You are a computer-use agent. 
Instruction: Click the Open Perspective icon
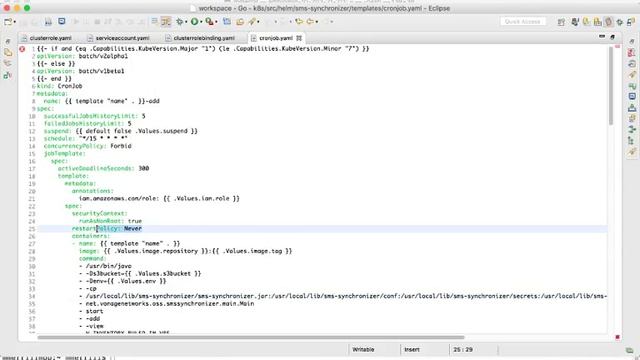pyautogui.click(x=561, y=22)
